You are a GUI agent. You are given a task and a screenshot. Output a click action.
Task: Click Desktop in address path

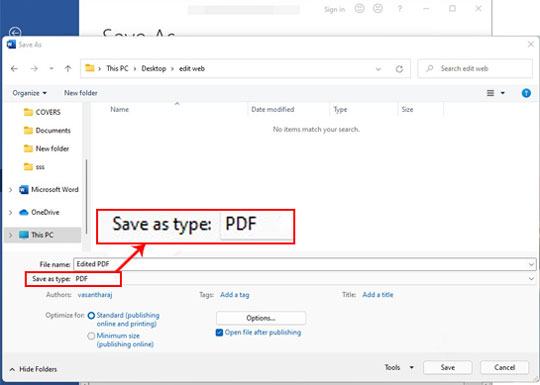(x=154, y=69)
